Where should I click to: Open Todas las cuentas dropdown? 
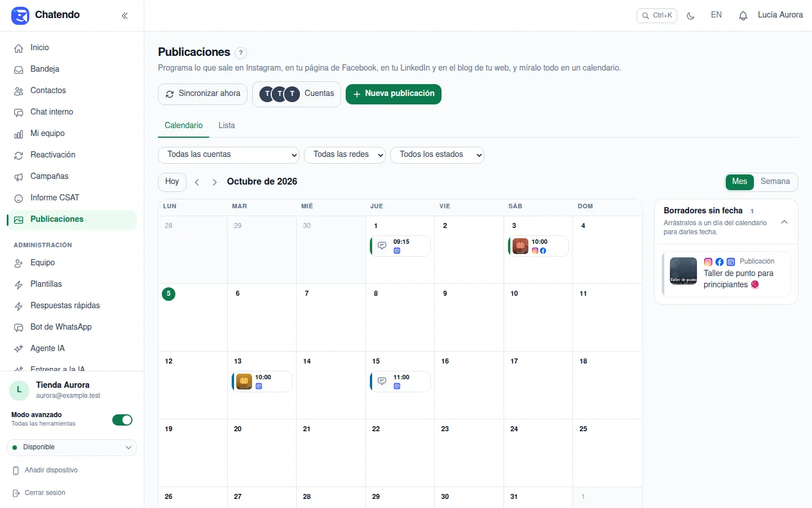click(228, 155)
